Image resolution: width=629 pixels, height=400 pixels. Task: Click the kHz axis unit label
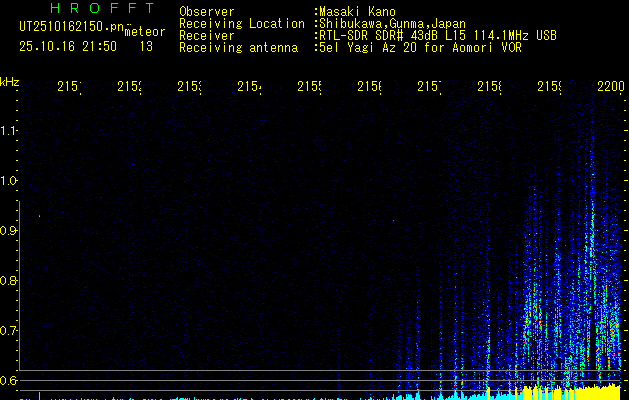click(x=10, y=83)
